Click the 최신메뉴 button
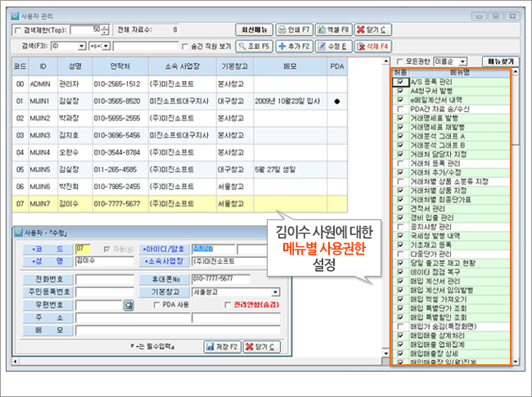 [253, 29]
